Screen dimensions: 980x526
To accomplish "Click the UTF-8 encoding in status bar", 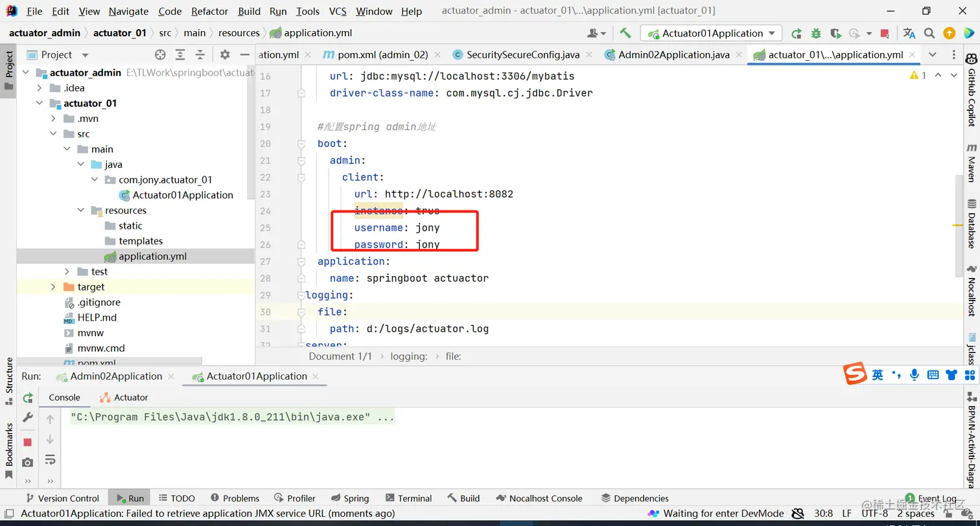I will 876,514.
